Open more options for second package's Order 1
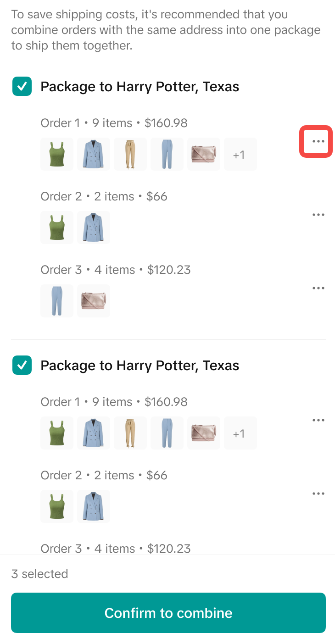 pyautogui.click(x=318, y=420)
